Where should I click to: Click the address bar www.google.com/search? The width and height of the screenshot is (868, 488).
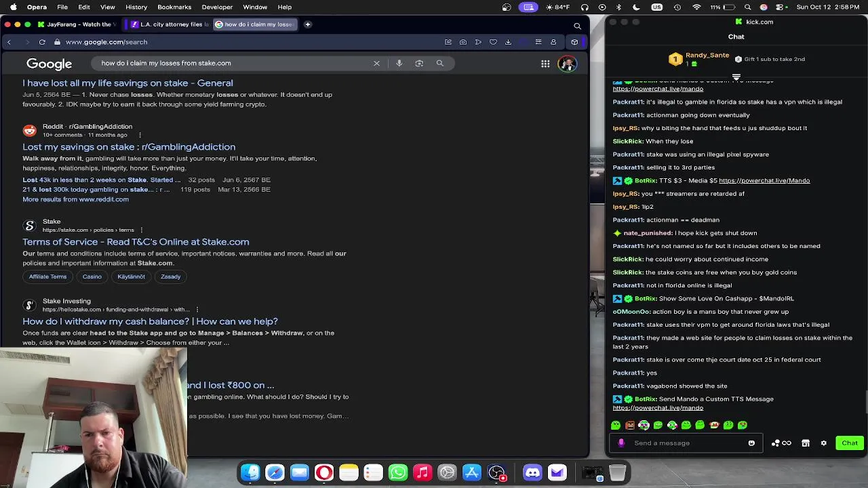click(x=106, y=42)
